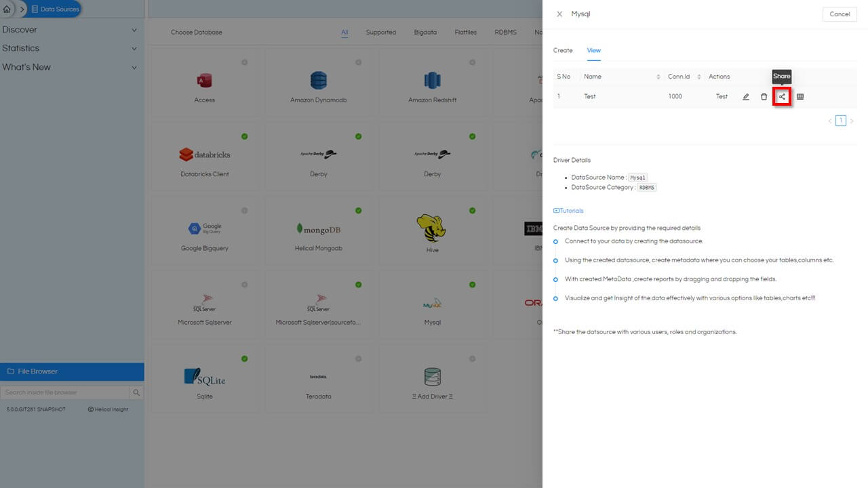This screenshot has width=868, height=488.
Task: Click the edit pencil icon for Test
Action: point(746,97)
